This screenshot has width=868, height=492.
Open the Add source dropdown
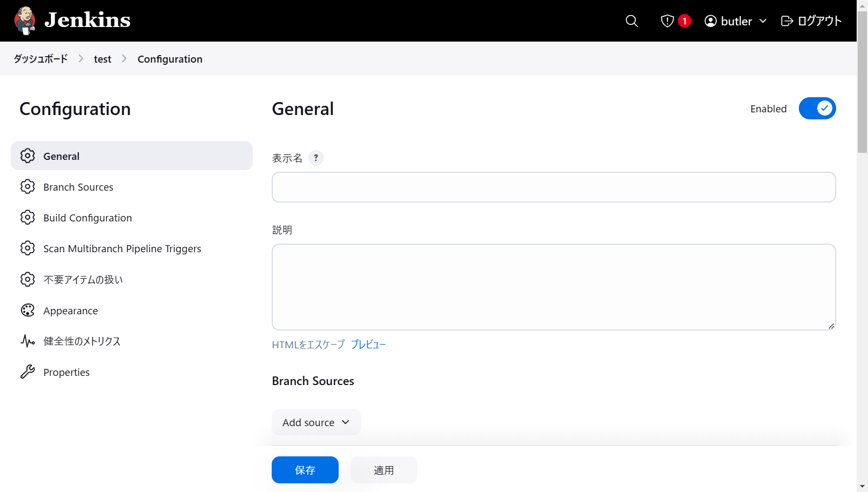[x=316, y=422]
